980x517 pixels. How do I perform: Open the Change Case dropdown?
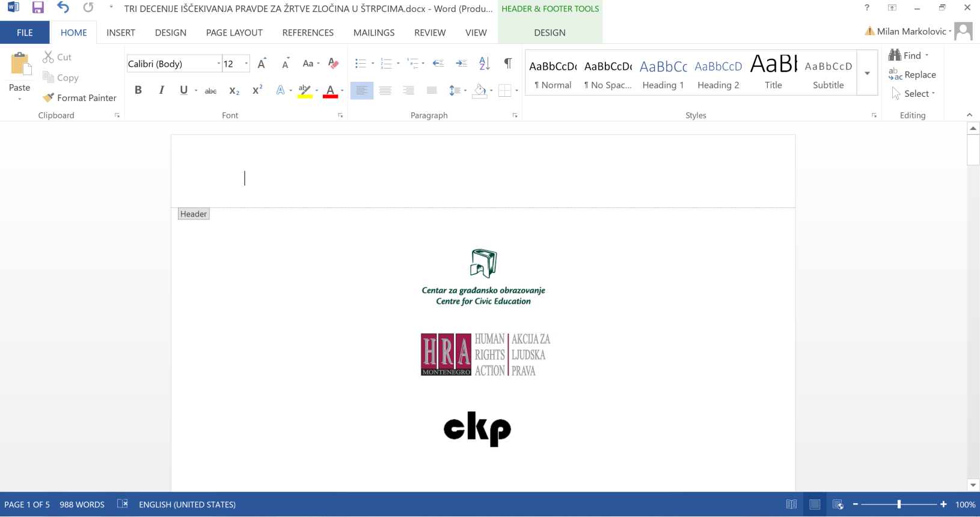(x=311, y=64)
